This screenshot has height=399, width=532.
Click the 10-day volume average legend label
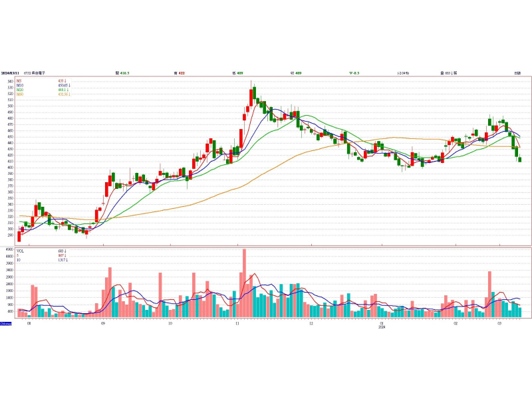[19, 260]
